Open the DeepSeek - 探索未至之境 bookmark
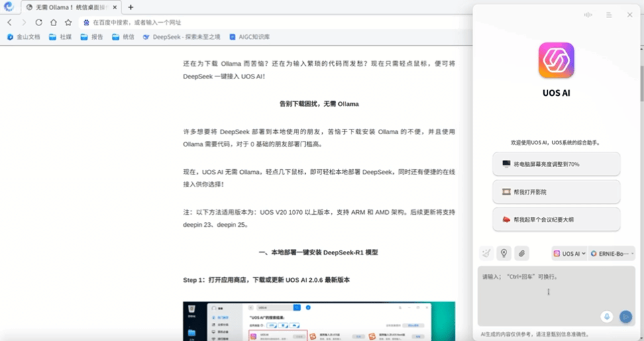This screenshot has height=341, width=644. tap(181, 37)
